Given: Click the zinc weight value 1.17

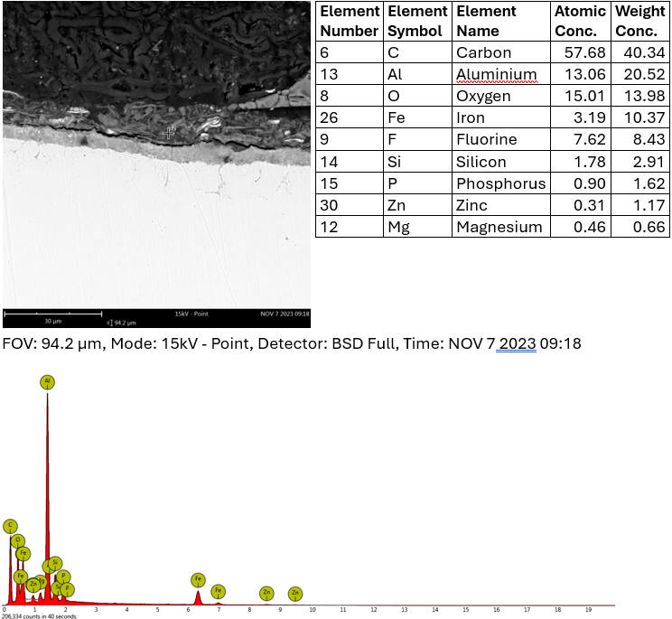Looking at the screenshot, I should (649, 205).
